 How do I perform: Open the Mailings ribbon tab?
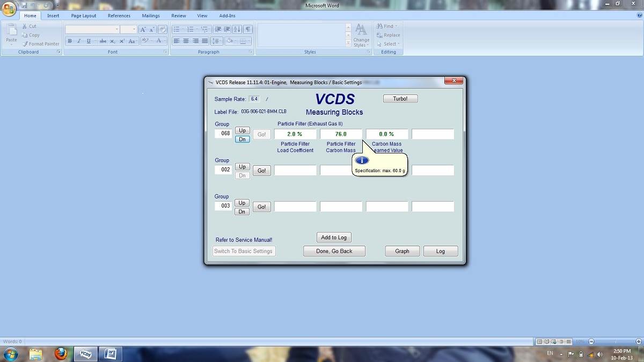[151, 16]
